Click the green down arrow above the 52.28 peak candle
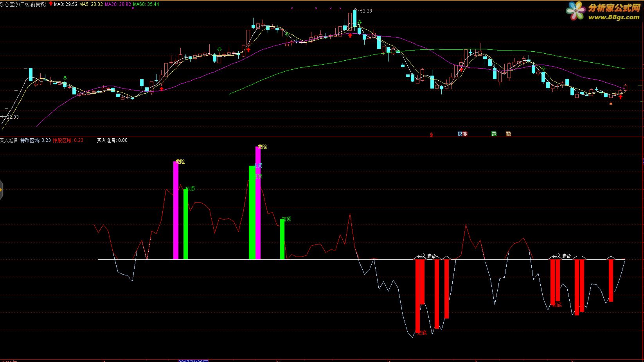This screenshot has height=362, width=644. coord(360,23)
